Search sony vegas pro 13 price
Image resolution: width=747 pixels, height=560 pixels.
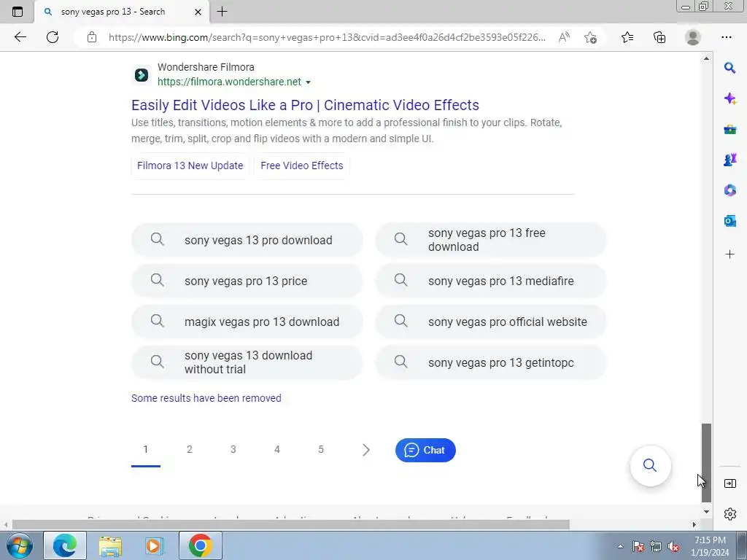(x=247, y=281)
